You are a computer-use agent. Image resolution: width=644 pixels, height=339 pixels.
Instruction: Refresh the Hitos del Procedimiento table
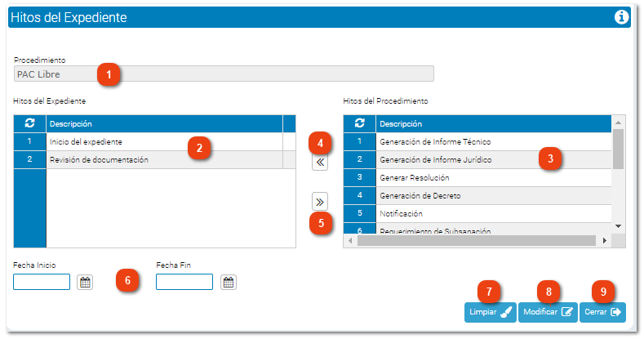(359, 123)
